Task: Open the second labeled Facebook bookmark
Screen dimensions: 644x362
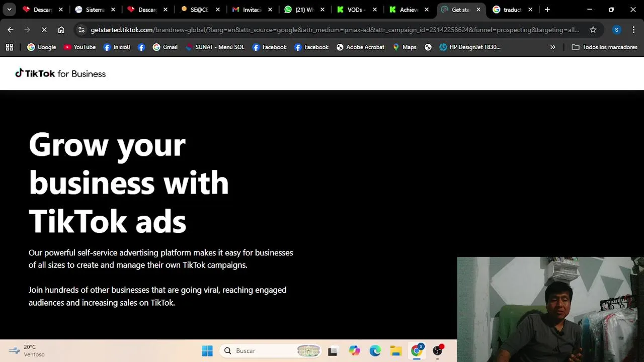Action: tap(311, 47)
